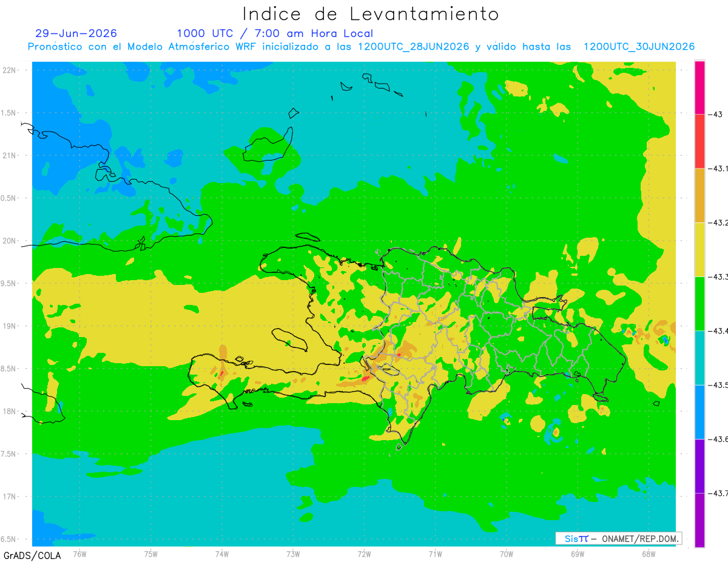Click the '1.5N' latitude label

tap(9, 113)
